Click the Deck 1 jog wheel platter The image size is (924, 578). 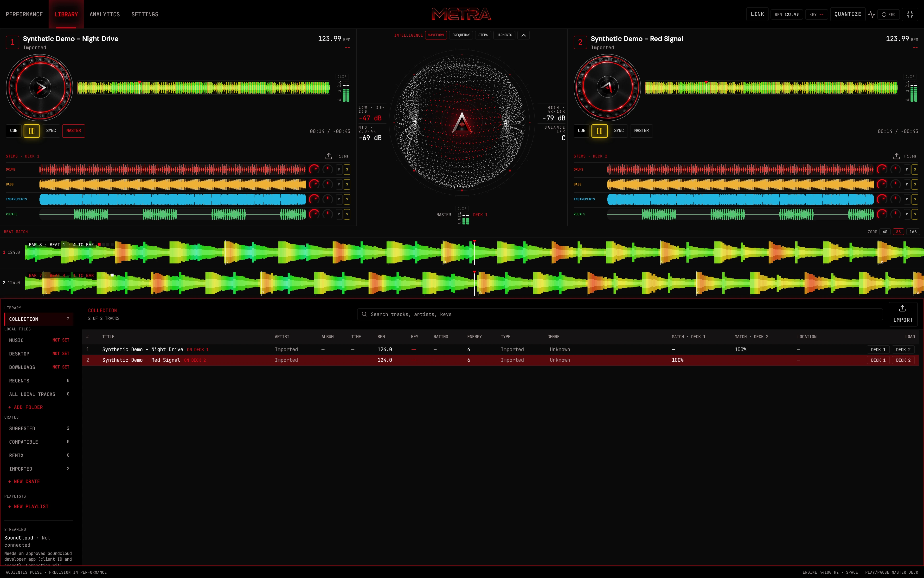(39, 87)
